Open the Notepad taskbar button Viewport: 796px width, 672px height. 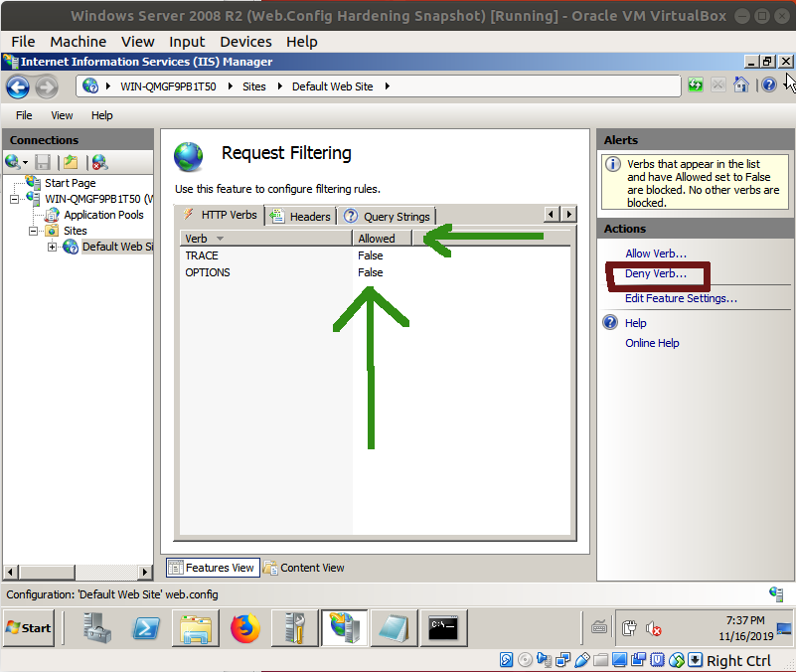click(394, 628)
